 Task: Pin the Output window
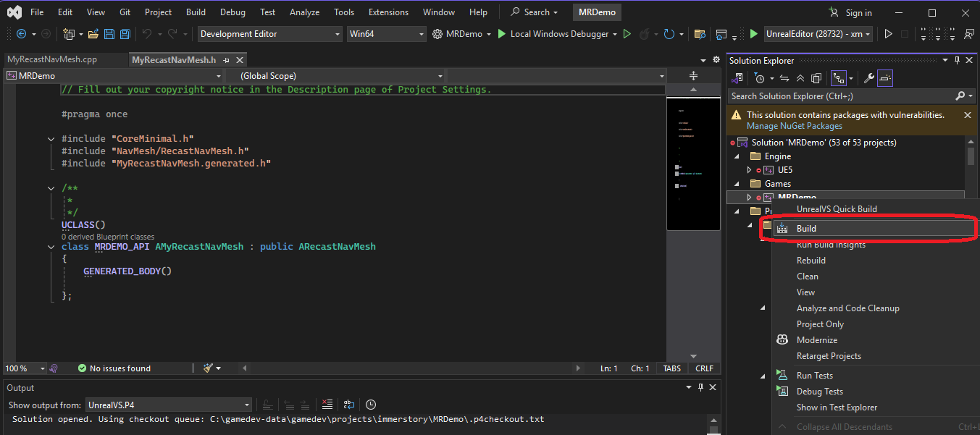tap(700, 387)
